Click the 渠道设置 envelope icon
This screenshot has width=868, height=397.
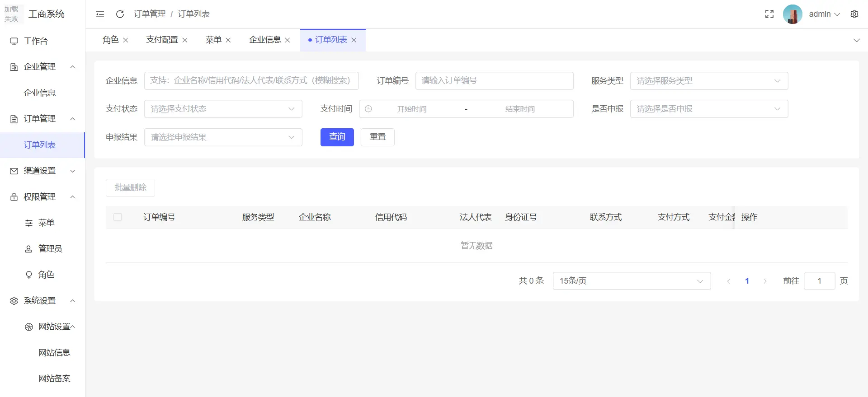[x=14, y=171]
